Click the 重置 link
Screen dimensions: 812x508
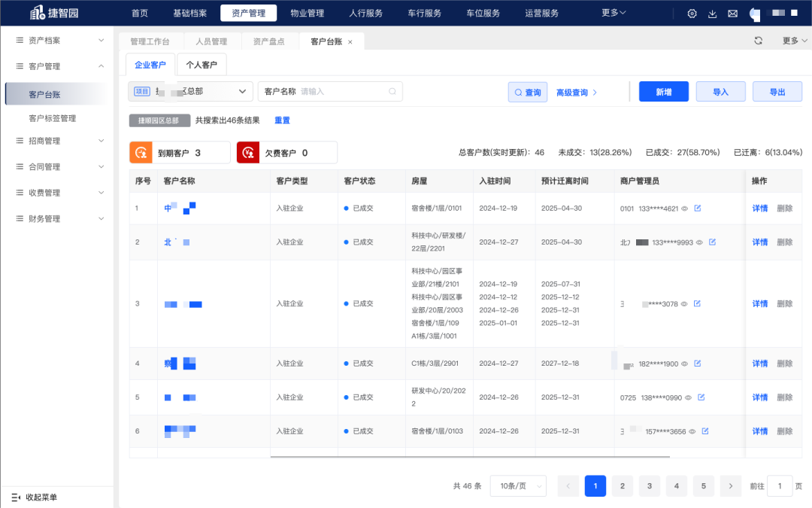[x=282, y=120]
